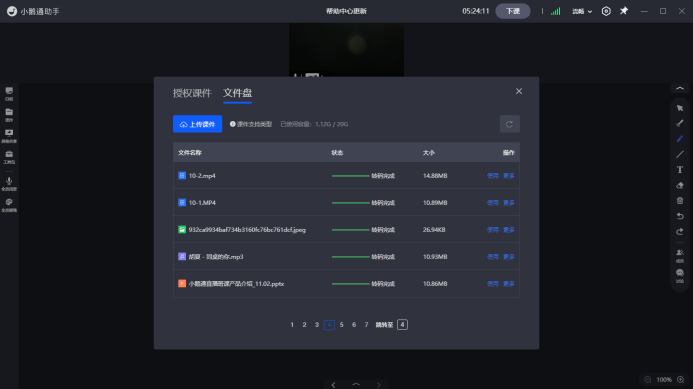Viewport: 693px width, 389px height.
Task: Go to page 1 of file list
Action: (292, 325)
